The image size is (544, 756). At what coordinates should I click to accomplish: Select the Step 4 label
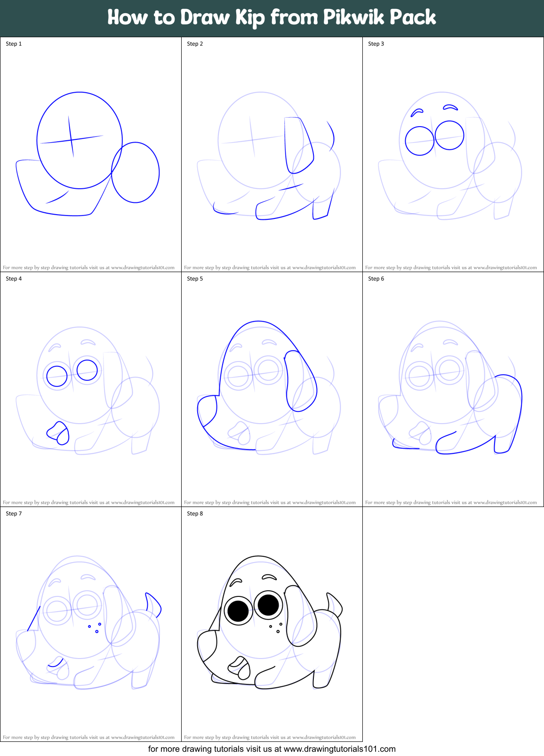tap(14, 279)
